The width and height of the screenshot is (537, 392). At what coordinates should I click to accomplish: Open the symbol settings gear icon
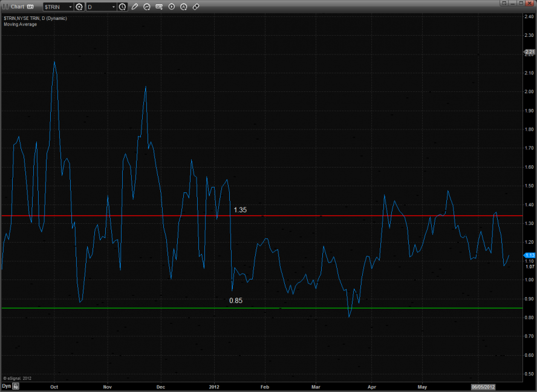[x=79, y=7]
